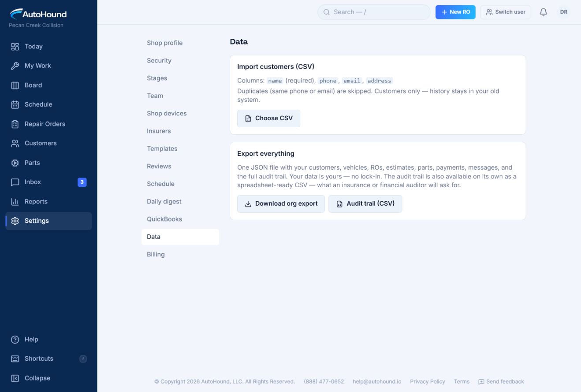Click Choose CSV to import customers
The height and width of the screenshot is (392, 581).
tap(268, 118)
